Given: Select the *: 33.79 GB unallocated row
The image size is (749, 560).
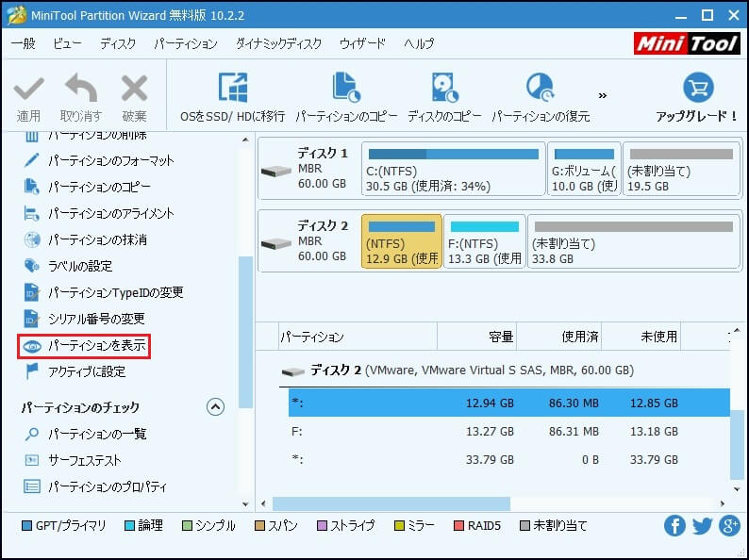Looking at the screenshot, I should coord(509,459).
